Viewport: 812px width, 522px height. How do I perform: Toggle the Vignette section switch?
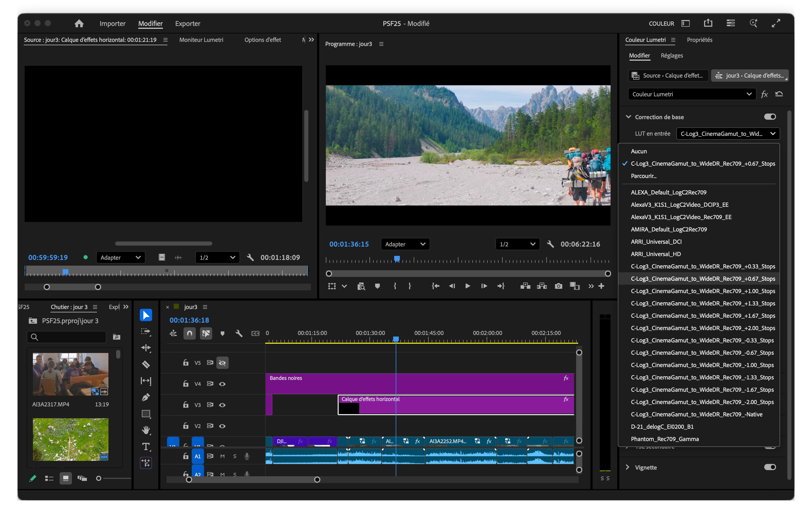point(770,467)
